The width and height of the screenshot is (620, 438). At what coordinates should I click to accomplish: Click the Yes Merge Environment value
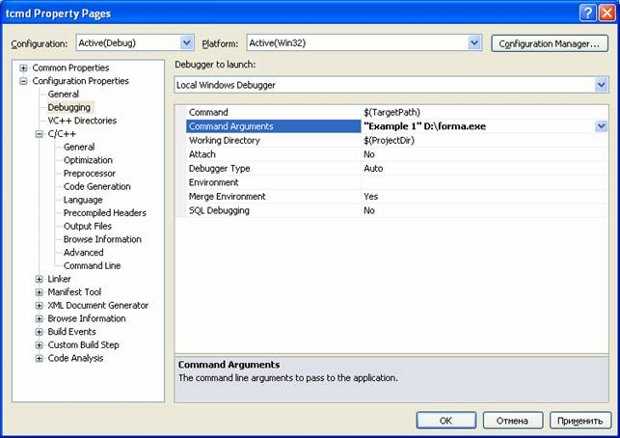click(x=371, y=196)
